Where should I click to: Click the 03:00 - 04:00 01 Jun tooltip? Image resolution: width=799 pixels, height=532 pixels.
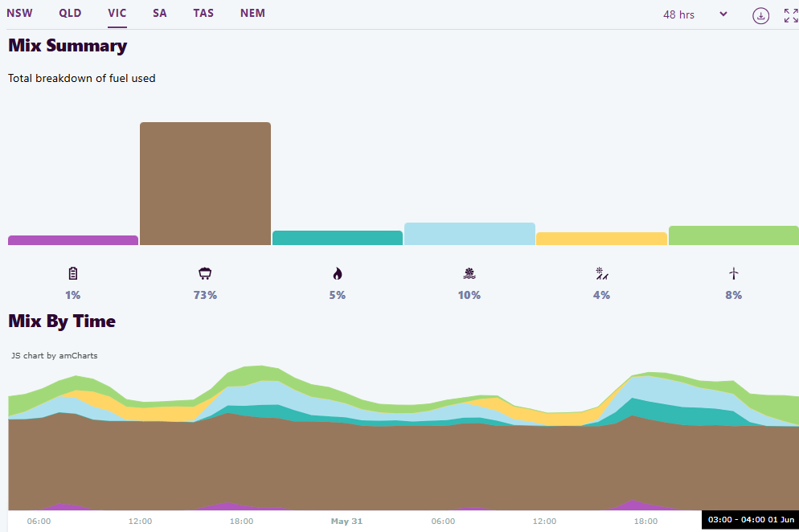750,520
